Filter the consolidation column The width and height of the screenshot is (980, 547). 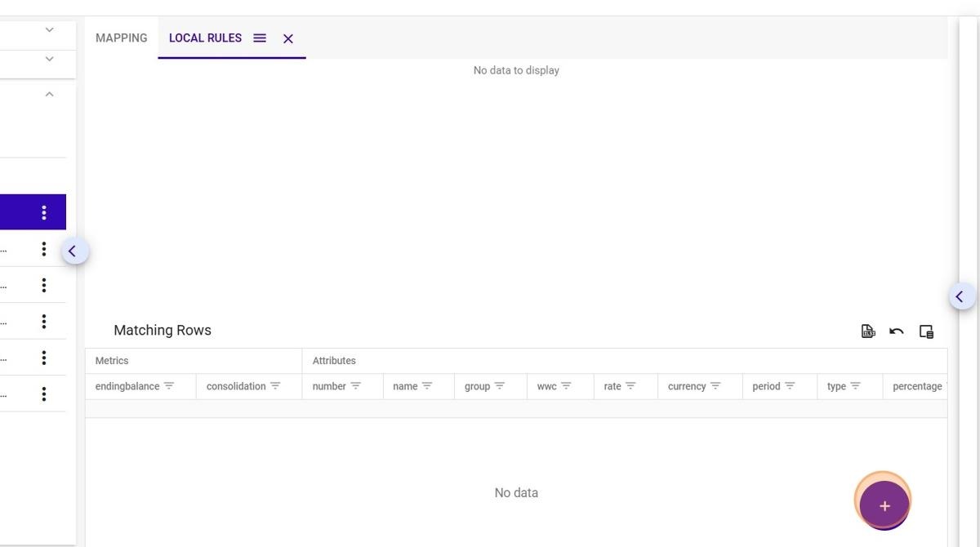[275, 386]
